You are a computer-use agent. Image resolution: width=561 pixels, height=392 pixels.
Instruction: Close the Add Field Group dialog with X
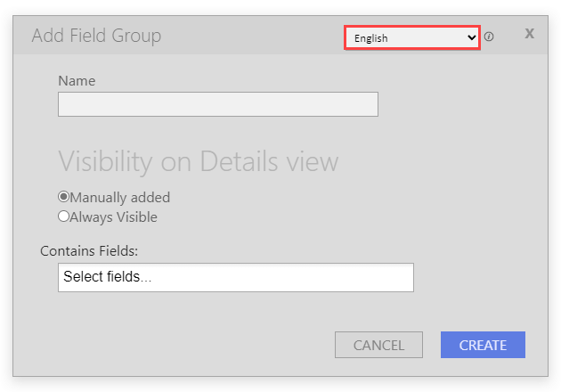(x=530, y=34)
